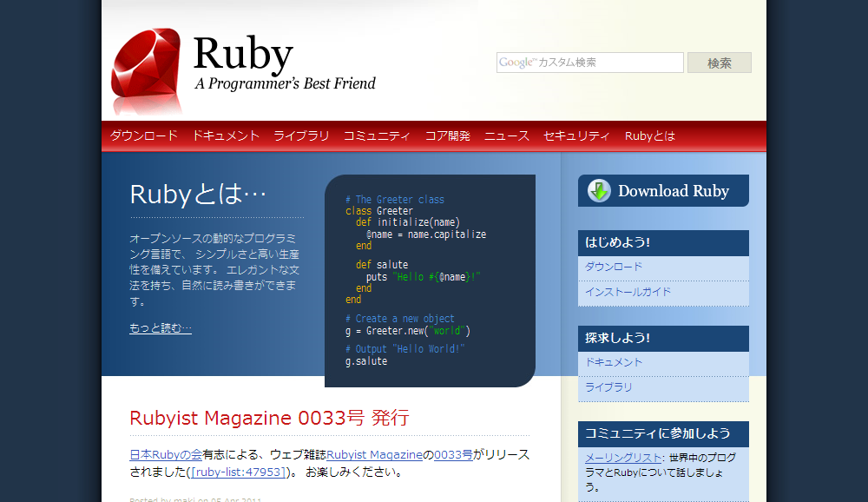Select セキュリティ in the navigation bar
Viewport: 868px width, 502px height.
coord(575,135)
